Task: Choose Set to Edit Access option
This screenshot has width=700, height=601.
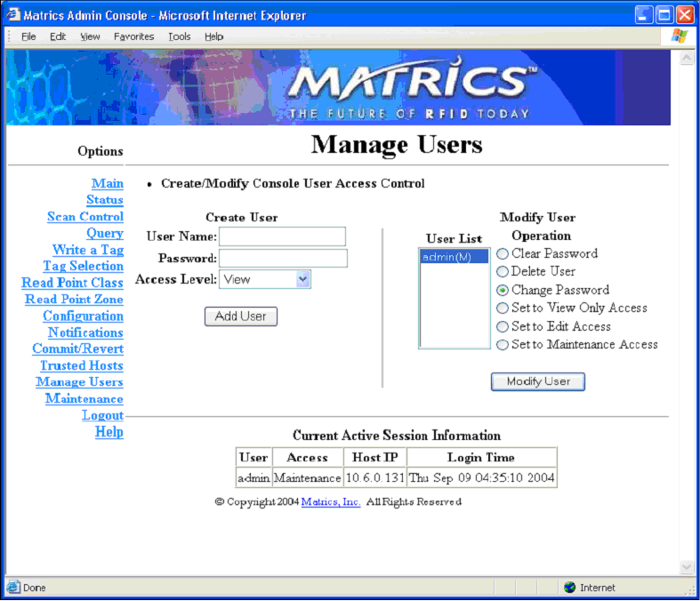Action: (503, 326)
